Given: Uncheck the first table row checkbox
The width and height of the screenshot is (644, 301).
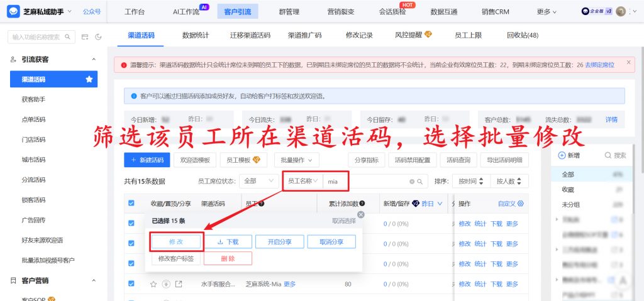Looking at the screenshot, I should coord(131,223).
